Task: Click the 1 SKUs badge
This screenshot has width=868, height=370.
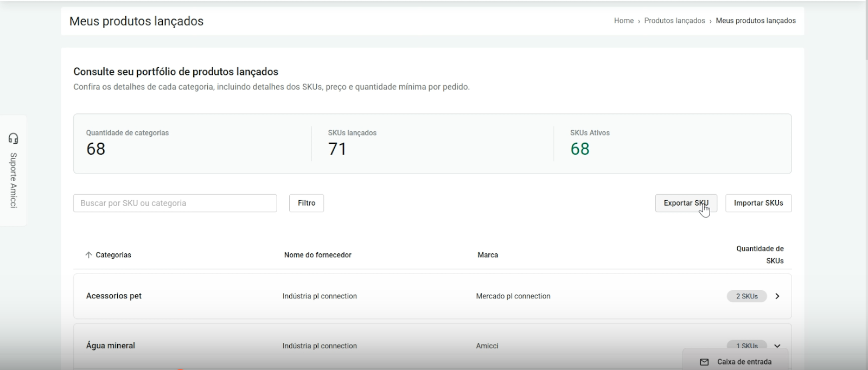Action: point(746,346)
